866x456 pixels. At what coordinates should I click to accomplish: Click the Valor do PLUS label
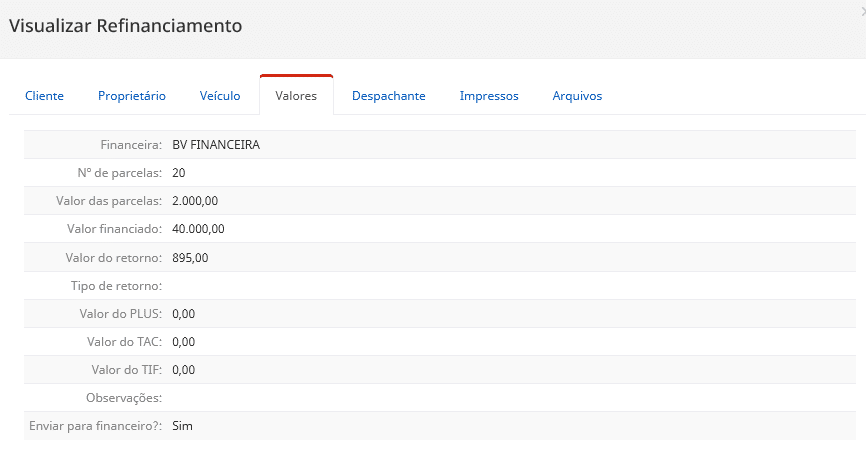point(121,314)
